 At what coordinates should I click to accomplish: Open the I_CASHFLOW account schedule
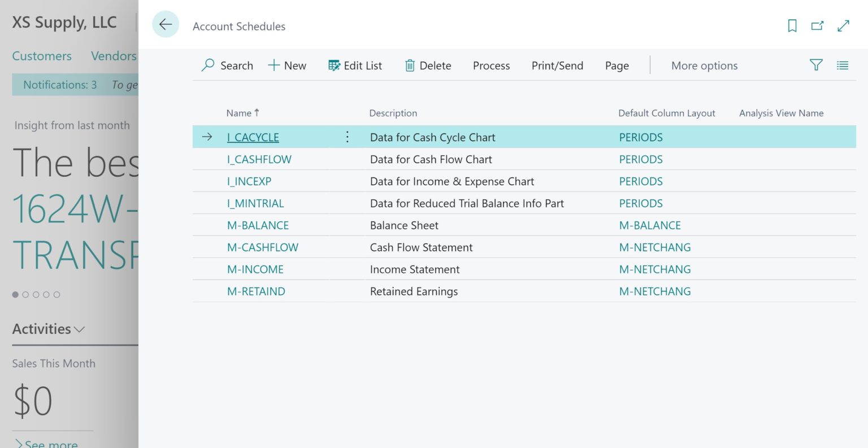tap(259, 159)
